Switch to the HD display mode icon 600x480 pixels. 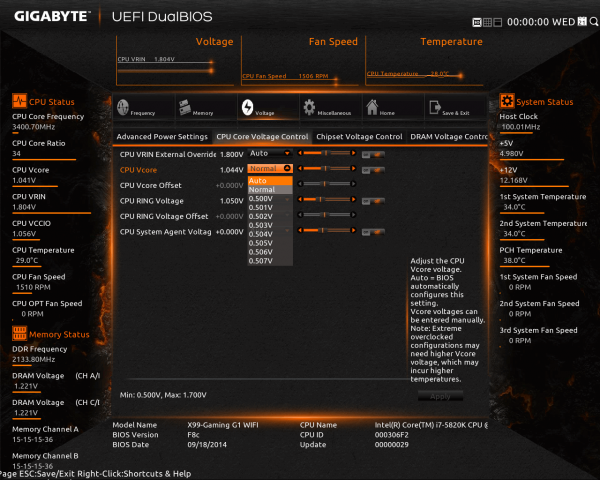[x=477, y=22]
